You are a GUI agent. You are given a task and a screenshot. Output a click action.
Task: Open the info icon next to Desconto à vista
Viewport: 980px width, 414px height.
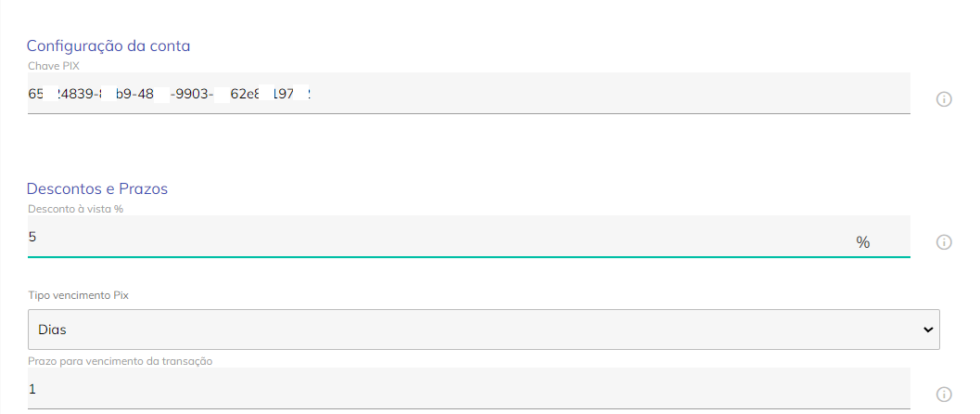pos(944,242)
